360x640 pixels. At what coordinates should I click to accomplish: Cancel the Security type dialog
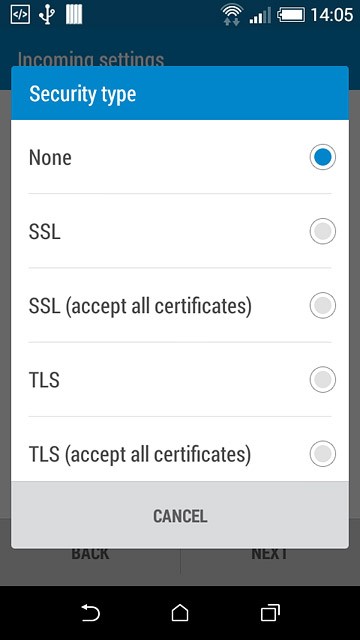(180, 516)
